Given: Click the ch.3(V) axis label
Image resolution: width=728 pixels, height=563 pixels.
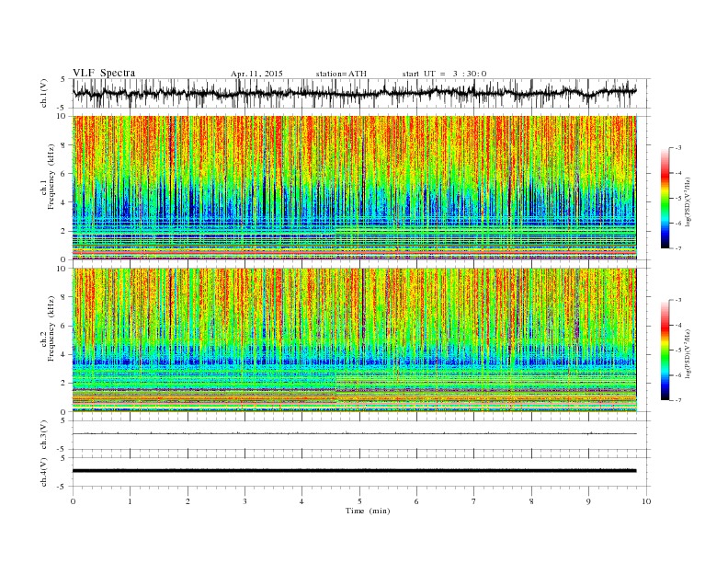Looking at the screenshot, I should coord(43,435).
